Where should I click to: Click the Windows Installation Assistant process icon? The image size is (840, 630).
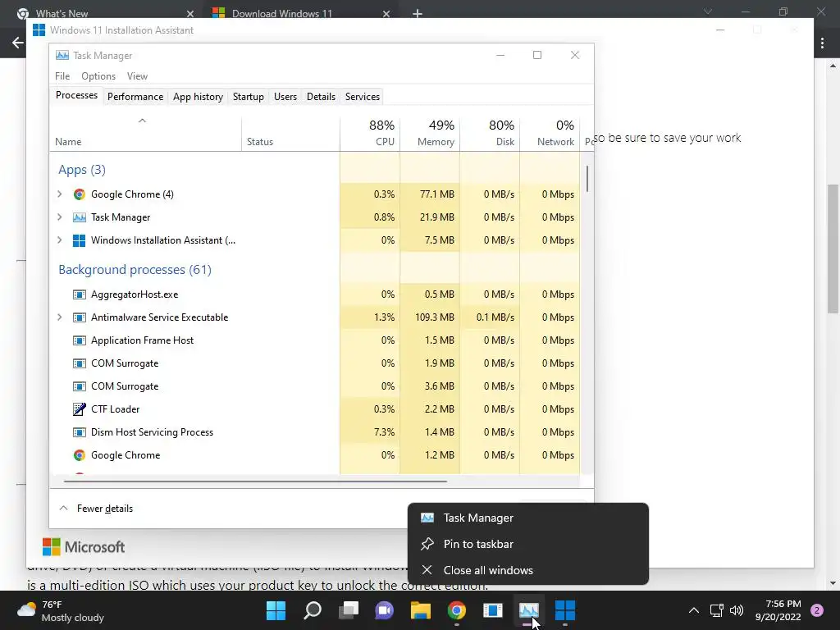tap(80, 240)
